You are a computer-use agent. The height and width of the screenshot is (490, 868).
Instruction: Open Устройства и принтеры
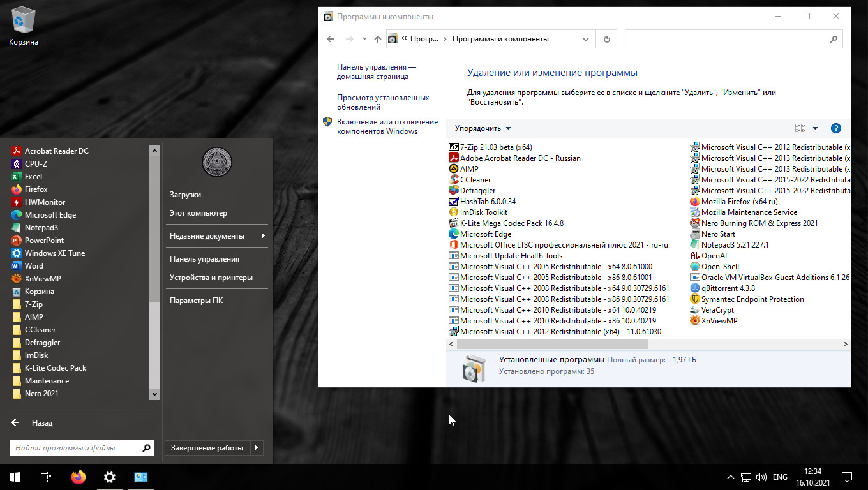point(211,278)
